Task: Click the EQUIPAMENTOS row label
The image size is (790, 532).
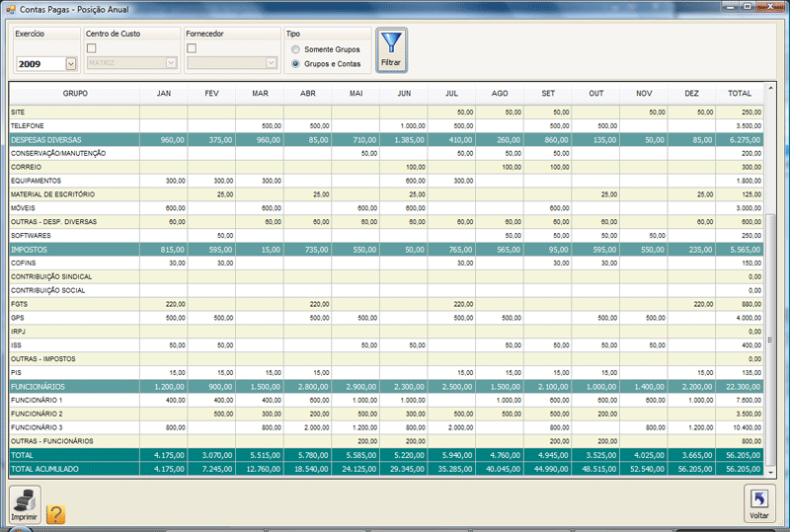Action: click(36, 181)
